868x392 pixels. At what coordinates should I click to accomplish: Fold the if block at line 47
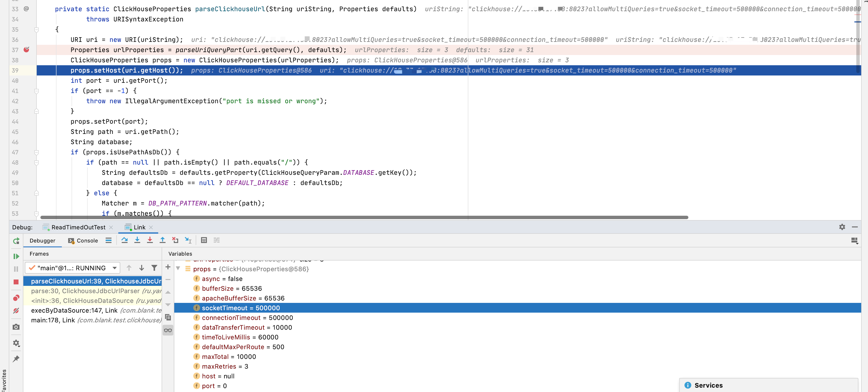37,152
